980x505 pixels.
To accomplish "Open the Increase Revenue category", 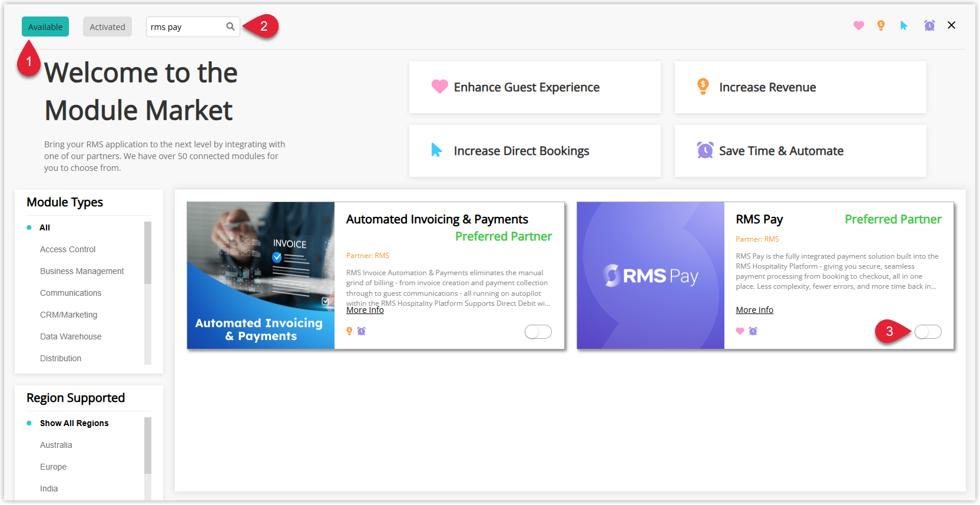I will (800, 87).
